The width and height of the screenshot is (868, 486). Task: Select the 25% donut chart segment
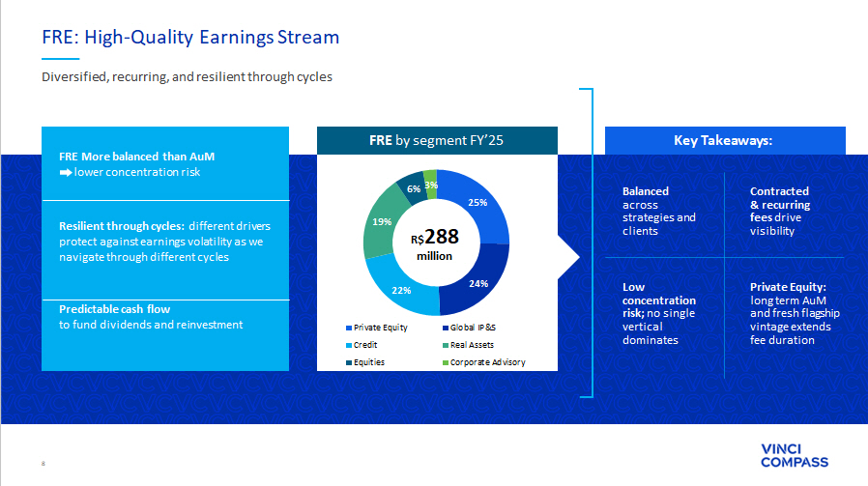(x=477, y=206)
